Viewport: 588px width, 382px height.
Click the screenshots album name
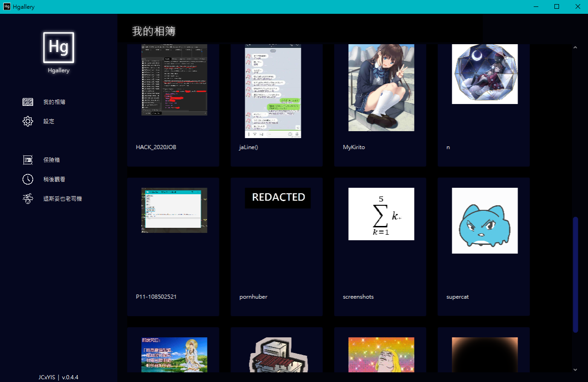pyautogui.click(x=358, y=297)
